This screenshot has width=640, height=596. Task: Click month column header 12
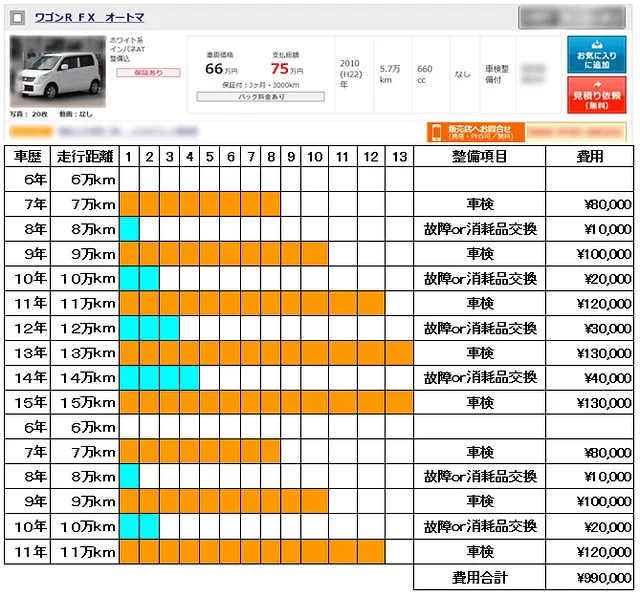(x=371, y=156)
